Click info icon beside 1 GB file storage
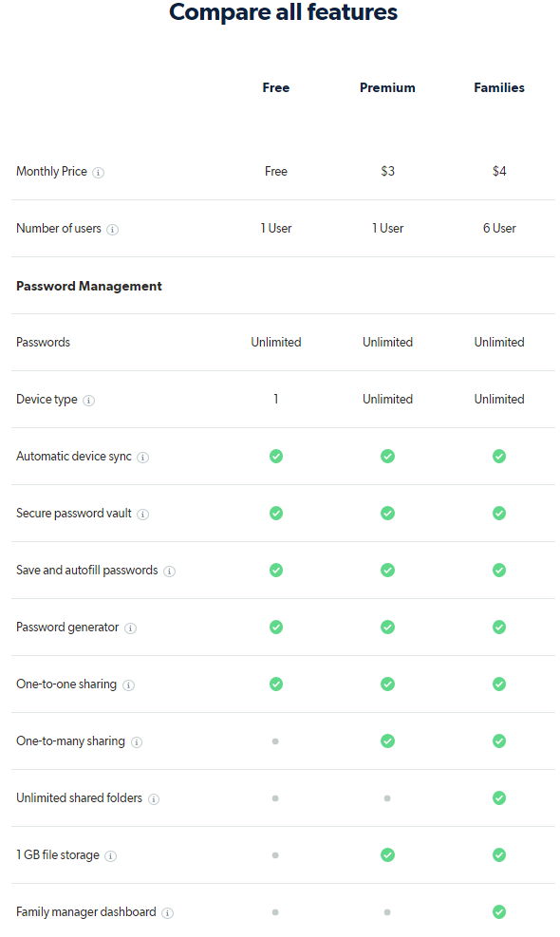This screenshot has height=937, width=560. tap(110, 855)
